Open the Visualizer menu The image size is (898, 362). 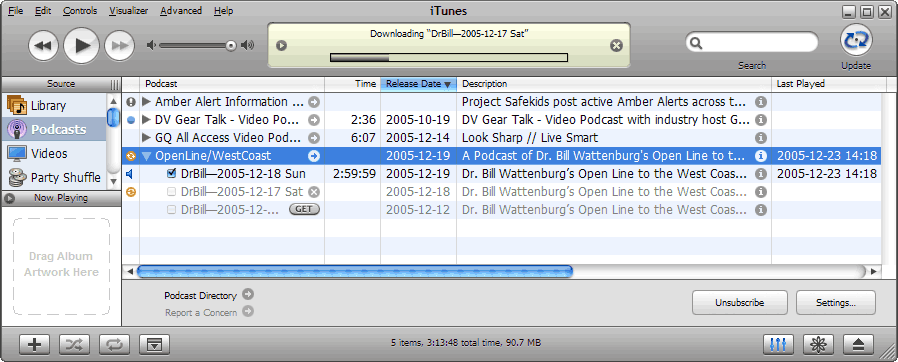click(x=129, y=11)
